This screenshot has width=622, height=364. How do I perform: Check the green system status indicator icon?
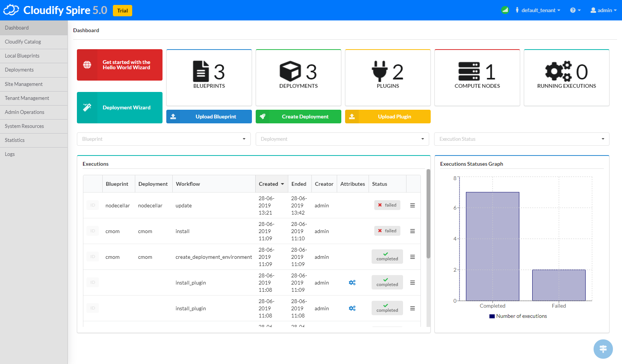coord(505,10)
